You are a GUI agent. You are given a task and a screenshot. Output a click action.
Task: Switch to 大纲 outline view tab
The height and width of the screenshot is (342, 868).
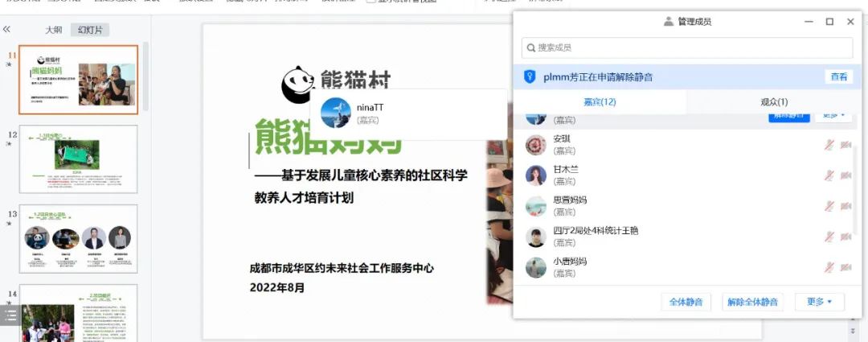pyautogui.click(x=54, y=30)
